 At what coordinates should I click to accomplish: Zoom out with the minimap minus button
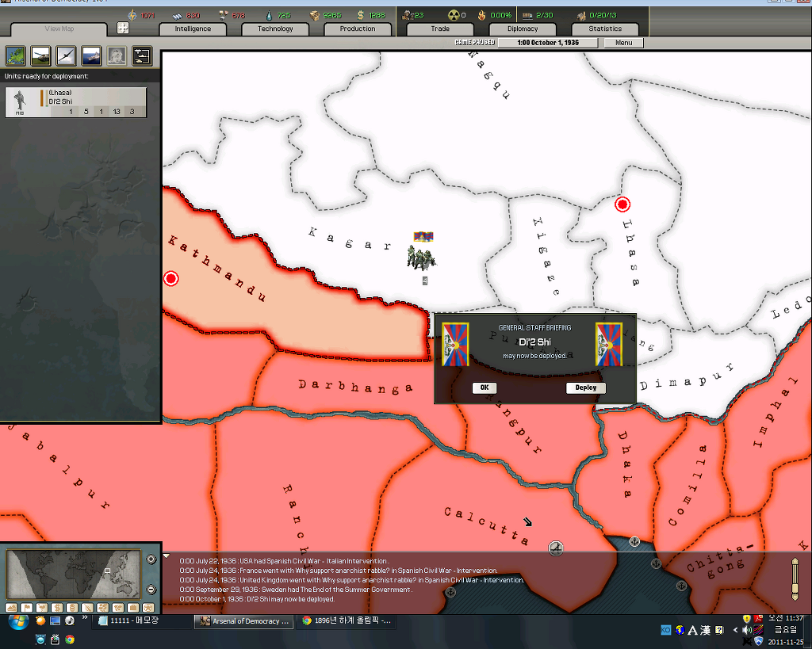151,590
